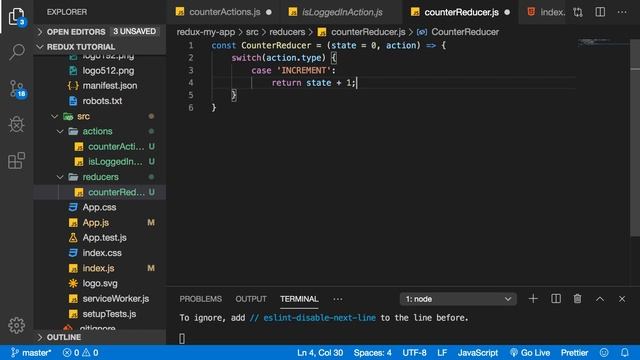Close the terminal panel
The height and width of the screenshot is (360, 640).
tap(622, 299)
